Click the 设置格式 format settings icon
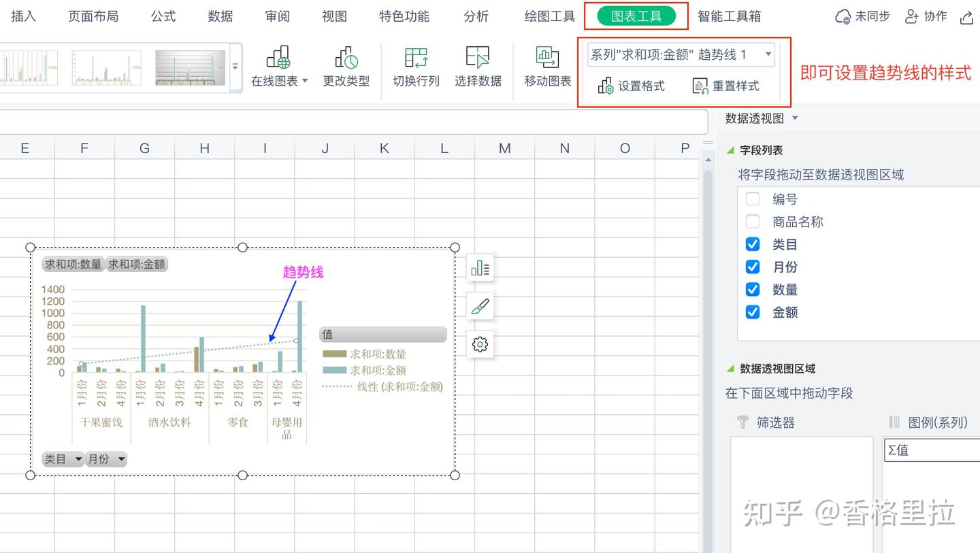The image size is (980, 553). [x=606, y=86]
